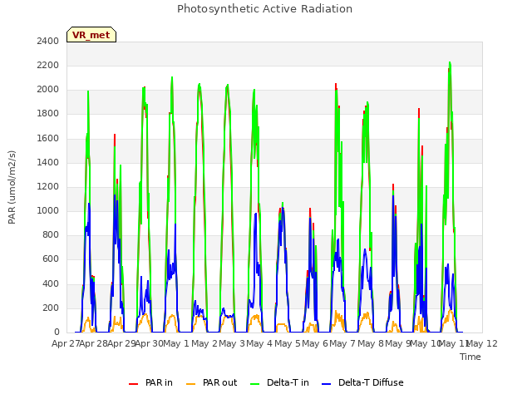This screenshot has width=532, height=399.
Task: Click the 800 y-axis tick label
Action: coord(51,234)
